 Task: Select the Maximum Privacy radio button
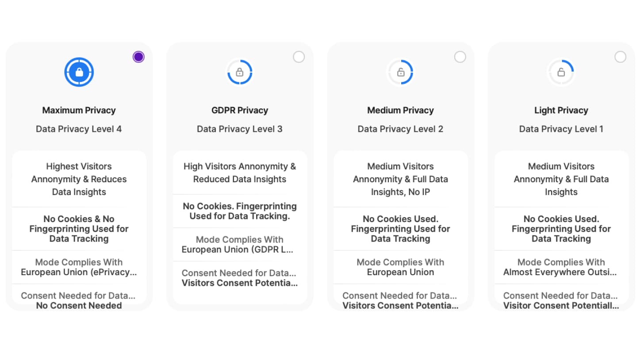138,57
